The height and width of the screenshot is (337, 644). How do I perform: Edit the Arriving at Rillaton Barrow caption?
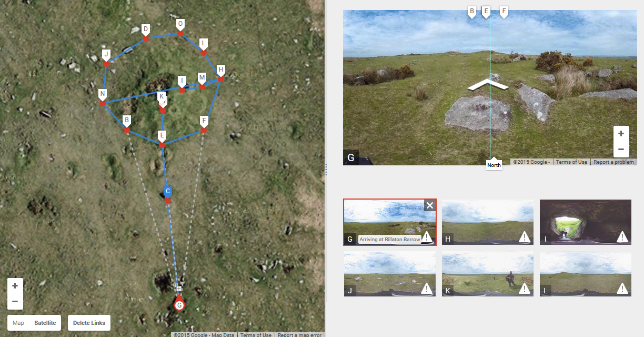pos(389,240)
